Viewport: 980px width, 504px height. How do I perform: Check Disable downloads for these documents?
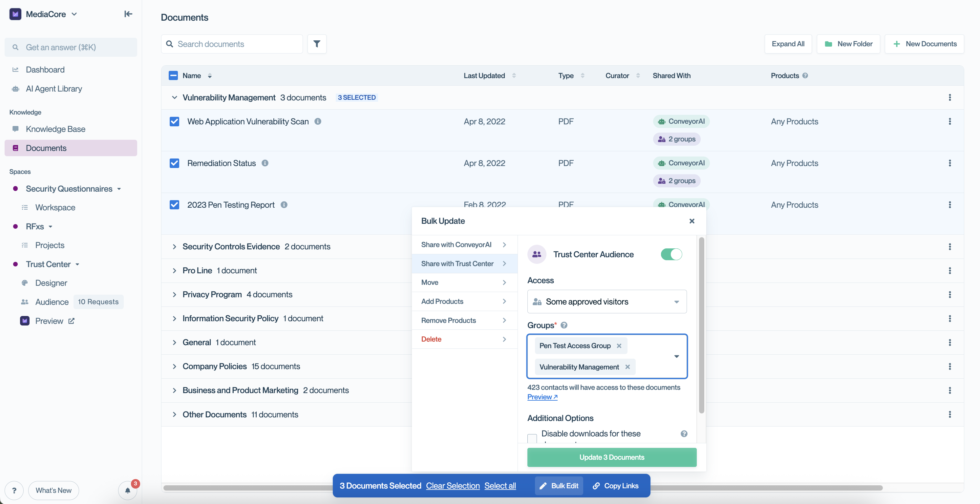click(x=532, y=438)
